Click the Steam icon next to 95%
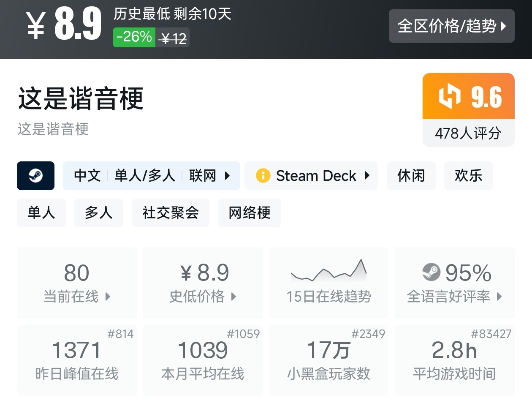Image resolution: width=532 pixels, height=406 pixels. coord(431,272)
